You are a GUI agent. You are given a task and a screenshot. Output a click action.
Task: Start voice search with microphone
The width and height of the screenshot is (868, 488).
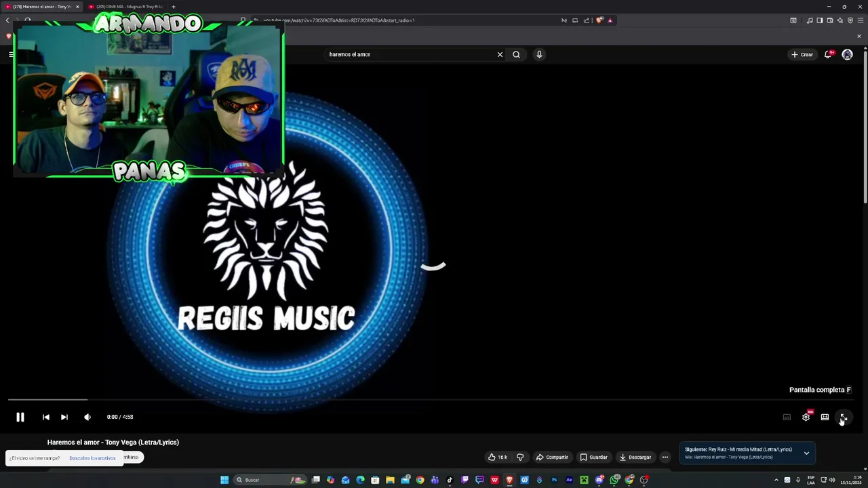click(539, 54)
